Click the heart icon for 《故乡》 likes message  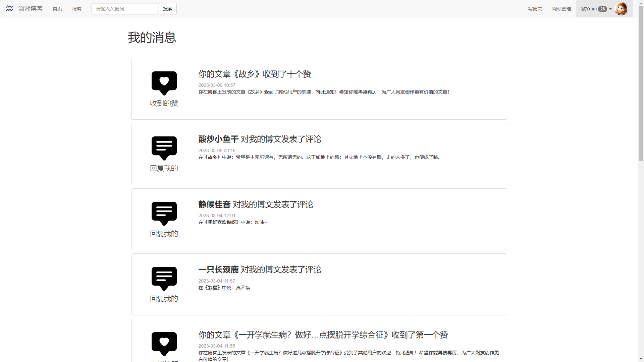click(x=164, y=82)
